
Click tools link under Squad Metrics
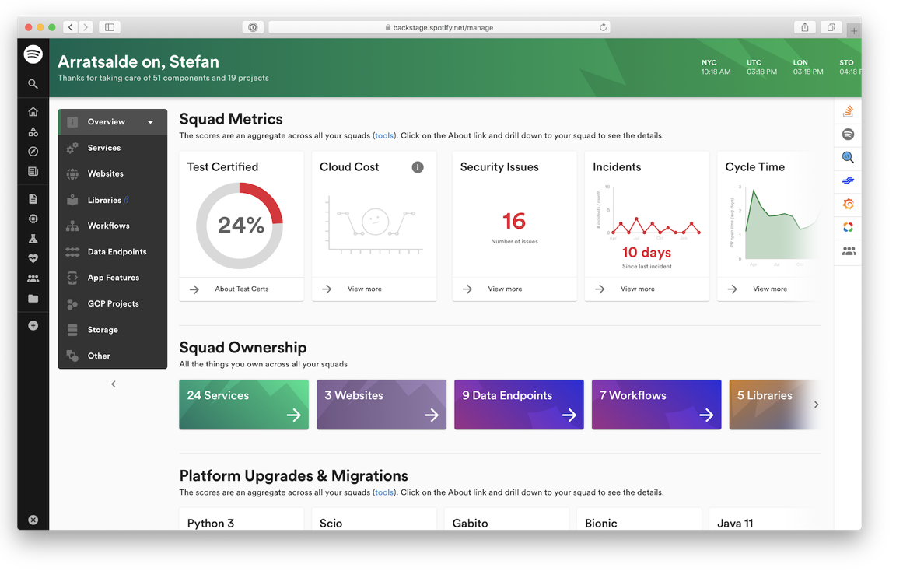point(384,135)
